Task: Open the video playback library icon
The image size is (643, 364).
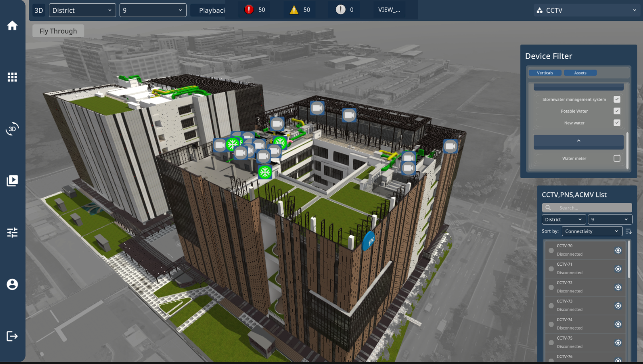Action: pyautogui.click(x=12, y=181)
